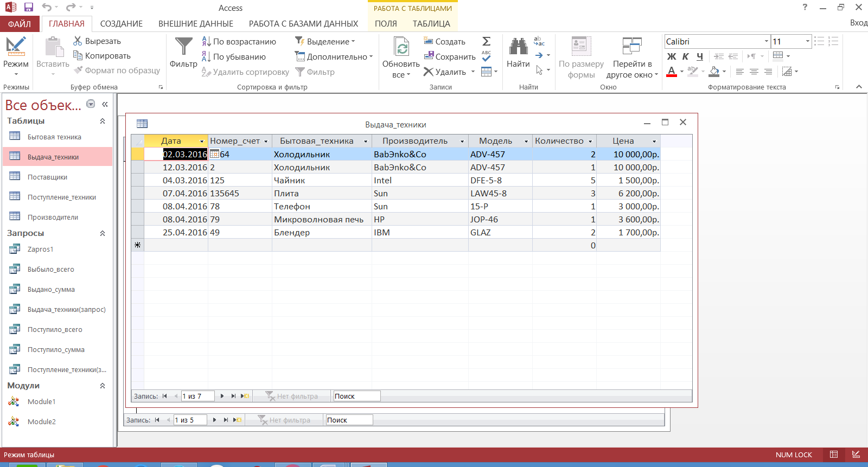
Task: Click the numbered list icon
Action: (834, 41)
